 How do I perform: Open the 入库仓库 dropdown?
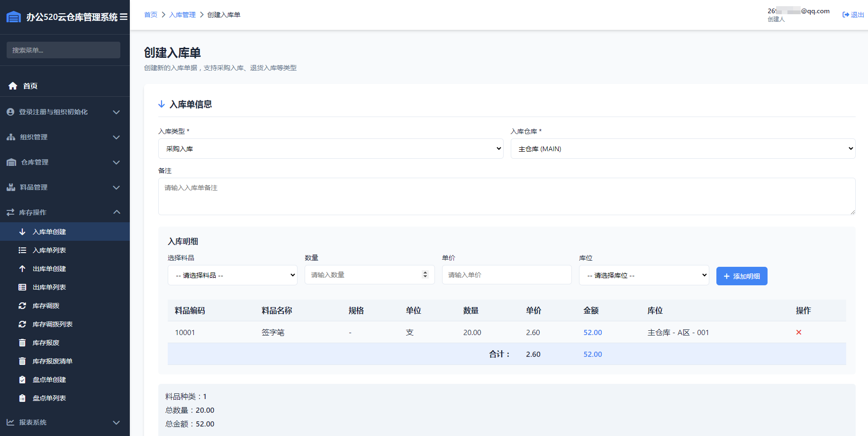[x=682, y=149]
